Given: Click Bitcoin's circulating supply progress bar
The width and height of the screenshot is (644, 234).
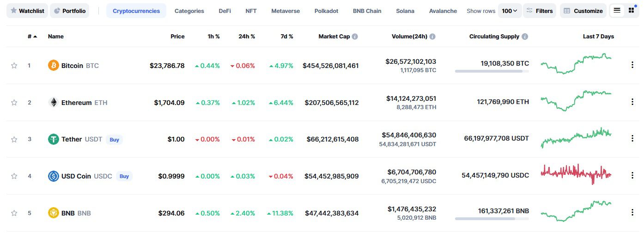Looking at the screenshot, I should pyautogui.click(x=492, y=71).
